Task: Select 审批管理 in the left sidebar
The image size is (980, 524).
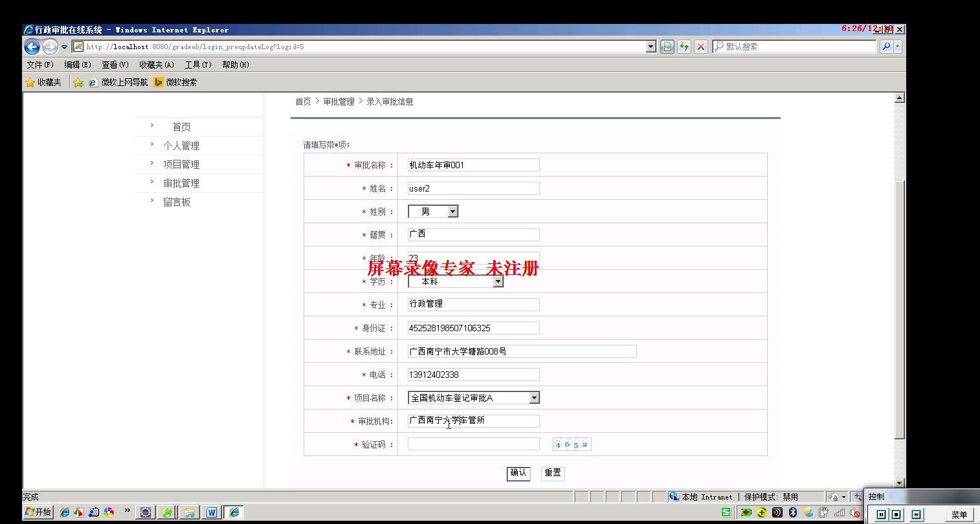Action: (x=181, y=183)
